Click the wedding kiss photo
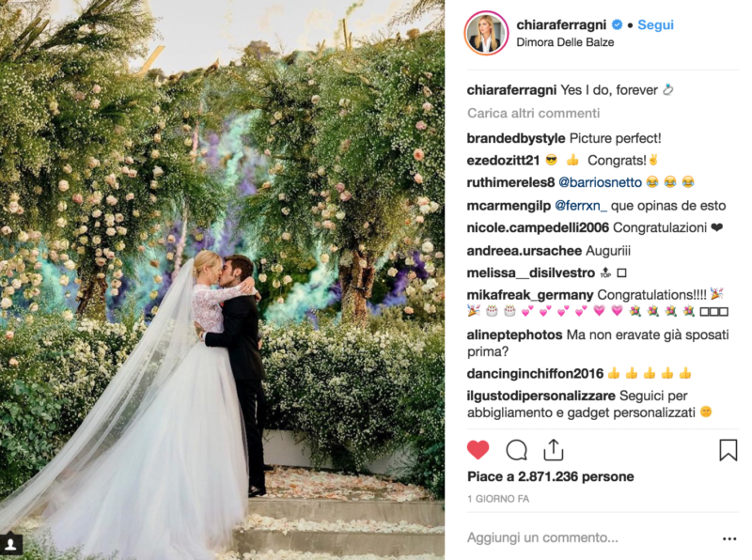 pyautogui.click(x=222, y=280)
